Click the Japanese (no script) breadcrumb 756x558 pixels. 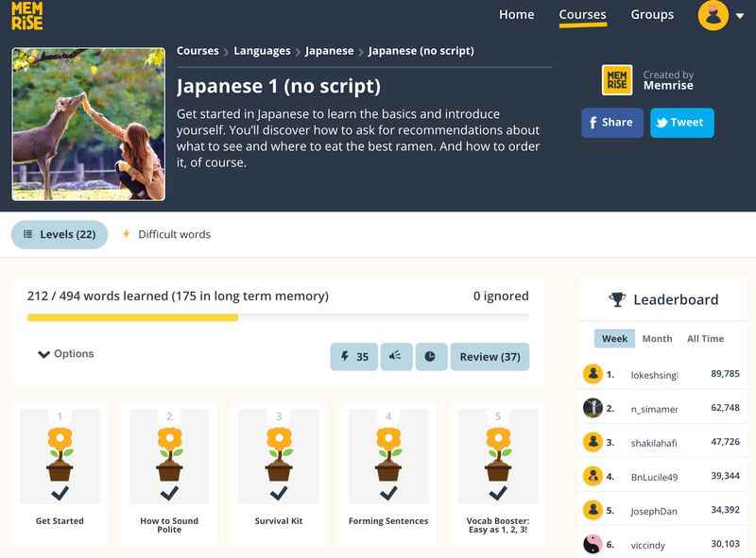click(x=421, y=51)
